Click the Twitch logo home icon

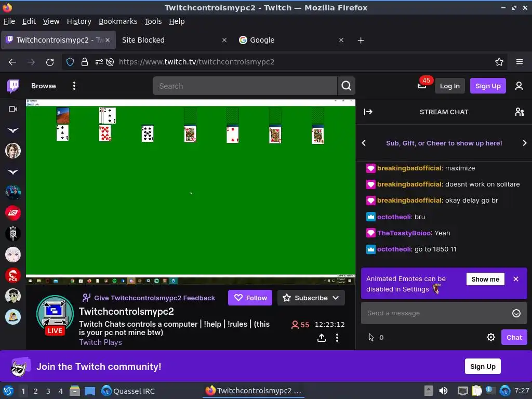point(13,86)
